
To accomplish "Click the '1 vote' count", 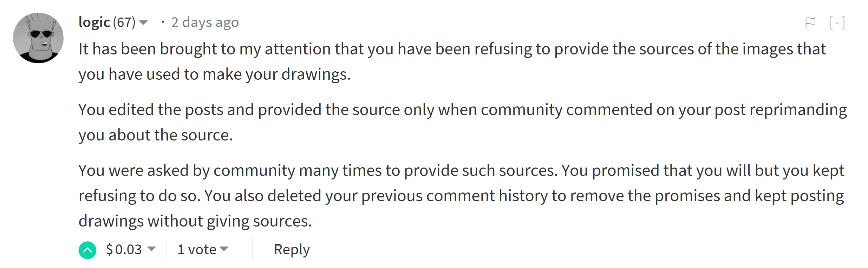I will point(197,250).
